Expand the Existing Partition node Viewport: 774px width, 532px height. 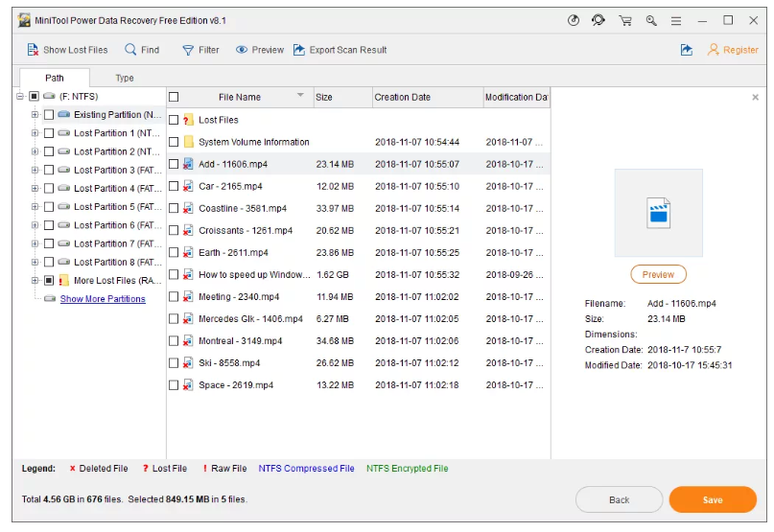(x=35, y=114)
